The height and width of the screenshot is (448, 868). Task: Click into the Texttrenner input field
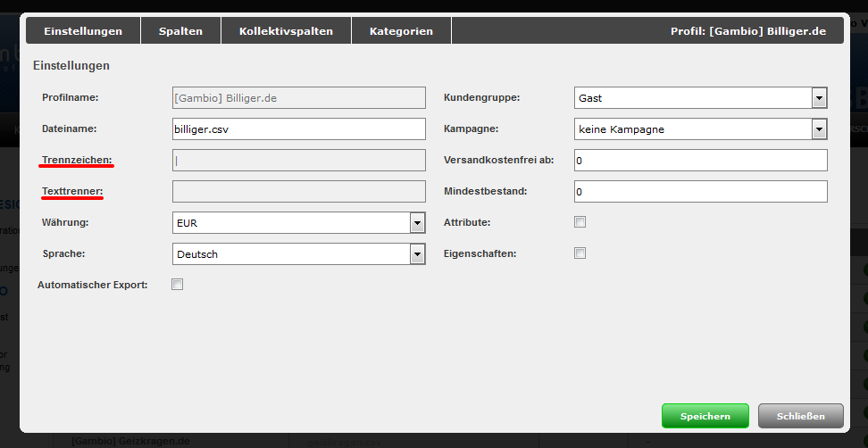(x=298, y=192)
